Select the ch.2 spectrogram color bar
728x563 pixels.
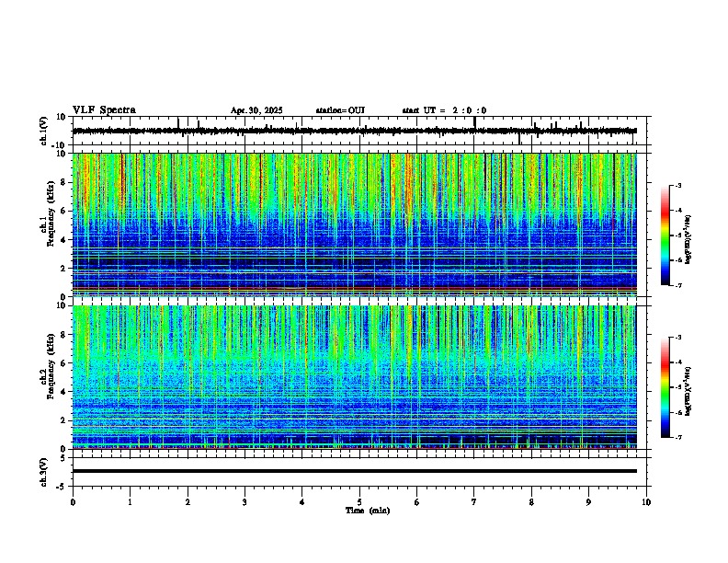(665, 387)
